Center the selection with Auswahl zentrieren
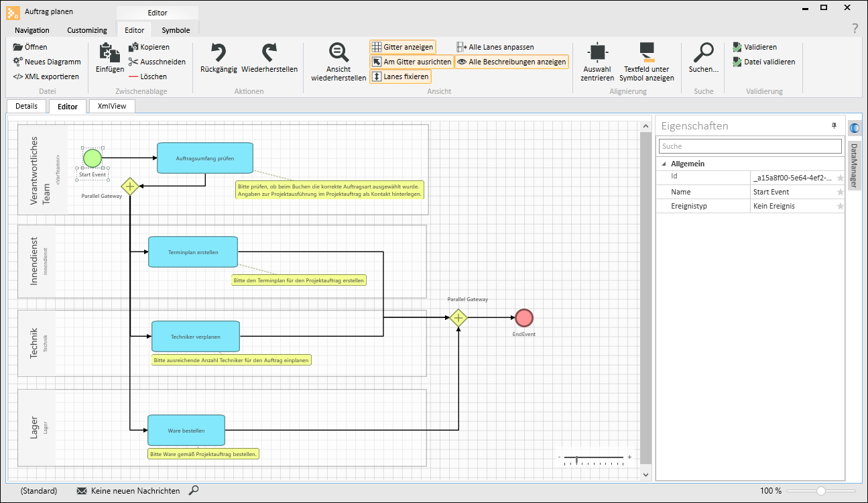 (598, 62)
